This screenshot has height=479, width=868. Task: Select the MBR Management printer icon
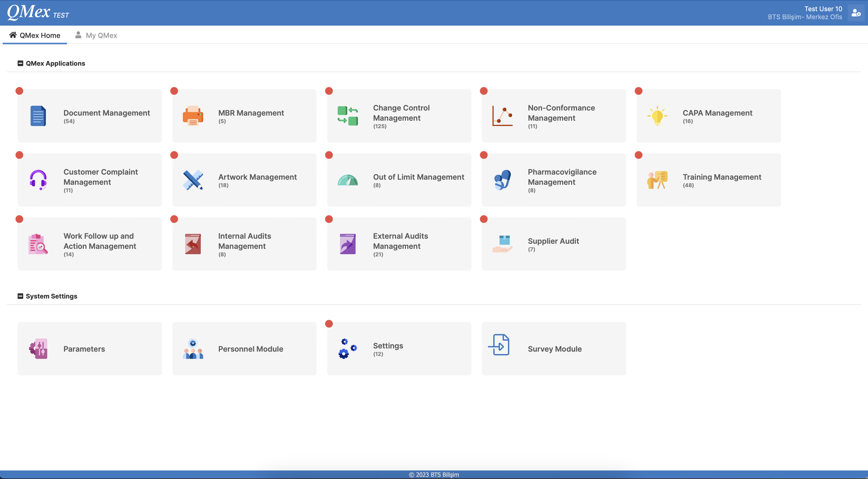(x=193, y=116)
